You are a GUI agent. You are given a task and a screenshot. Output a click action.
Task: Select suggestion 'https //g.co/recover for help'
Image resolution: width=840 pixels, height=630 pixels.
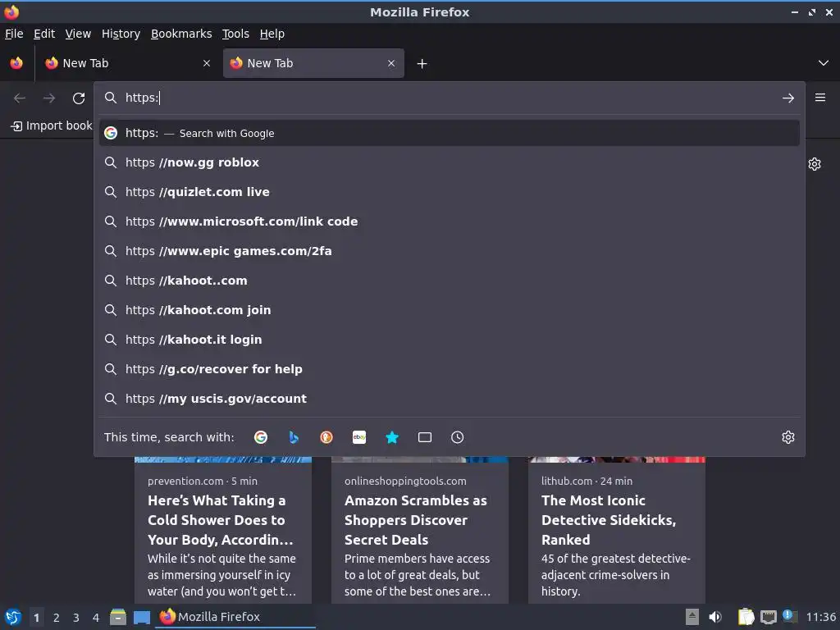coord(450,368)
